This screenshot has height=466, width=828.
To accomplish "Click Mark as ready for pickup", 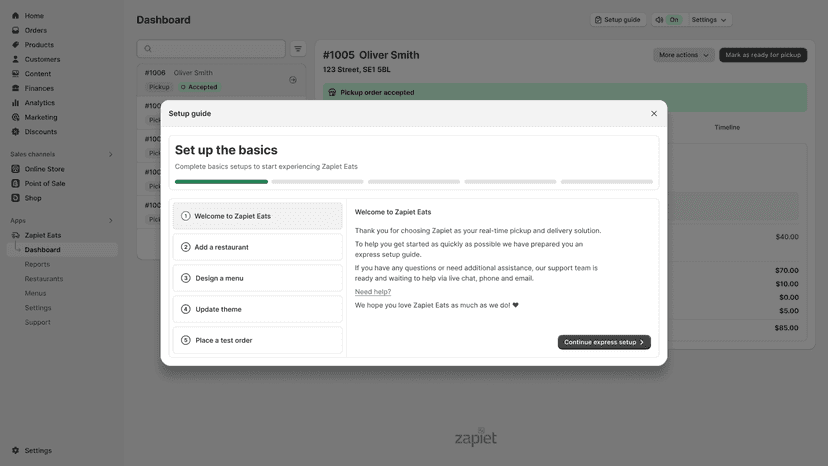I will pos(763,55).
